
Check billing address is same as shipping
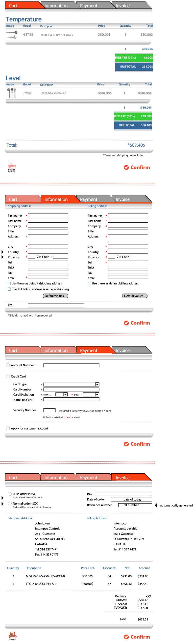(9, 289)
